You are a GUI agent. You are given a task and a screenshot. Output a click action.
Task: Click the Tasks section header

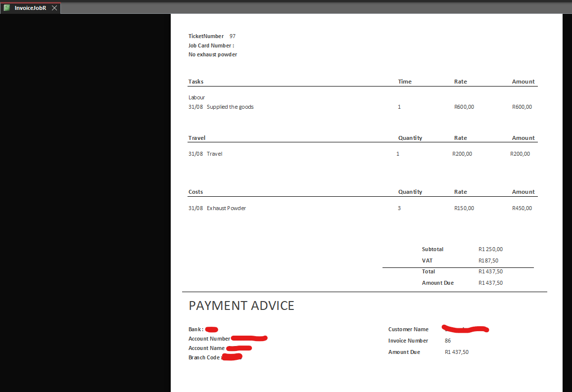click(196, 82)
